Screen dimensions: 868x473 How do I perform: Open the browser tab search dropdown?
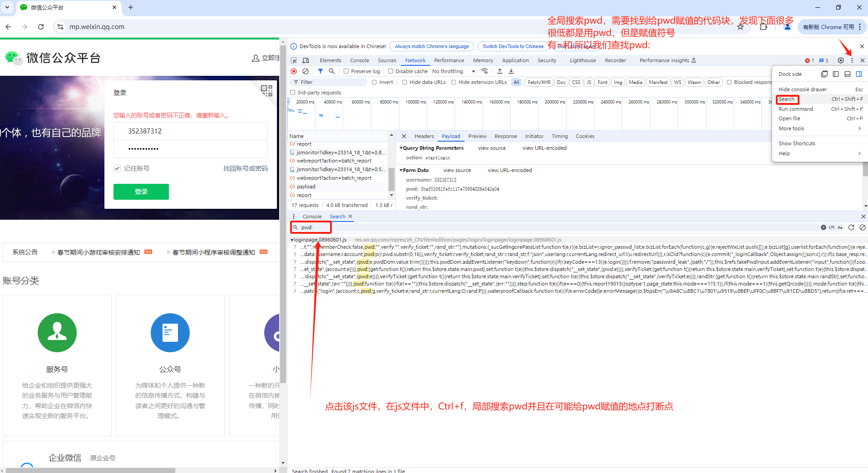tap(7, 7)
